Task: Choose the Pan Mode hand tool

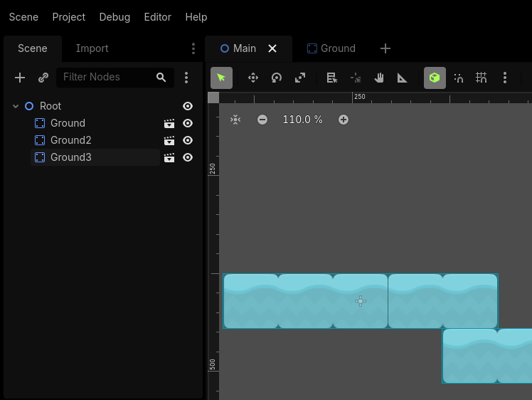Action: [379, 78]
